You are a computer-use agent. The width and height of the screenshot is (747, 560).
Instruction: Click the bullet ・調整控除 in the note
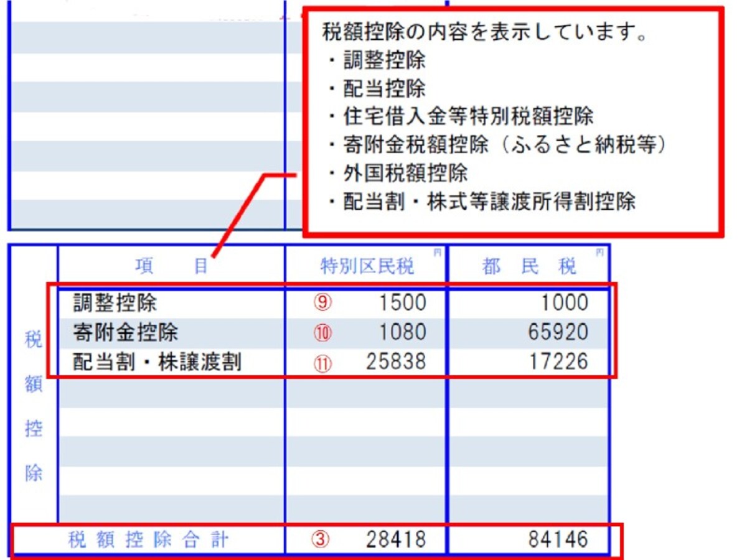point(377,60)
